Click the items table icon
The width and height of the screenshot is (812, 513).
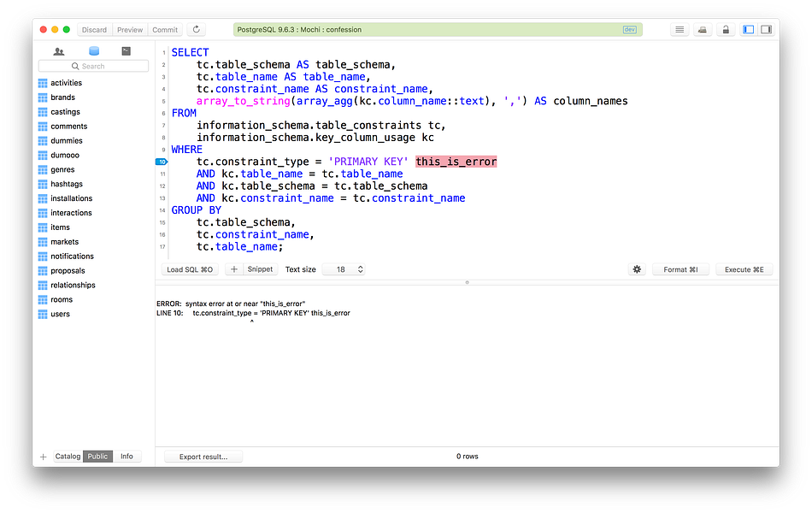pyautogui.click(x=43, y=227)
